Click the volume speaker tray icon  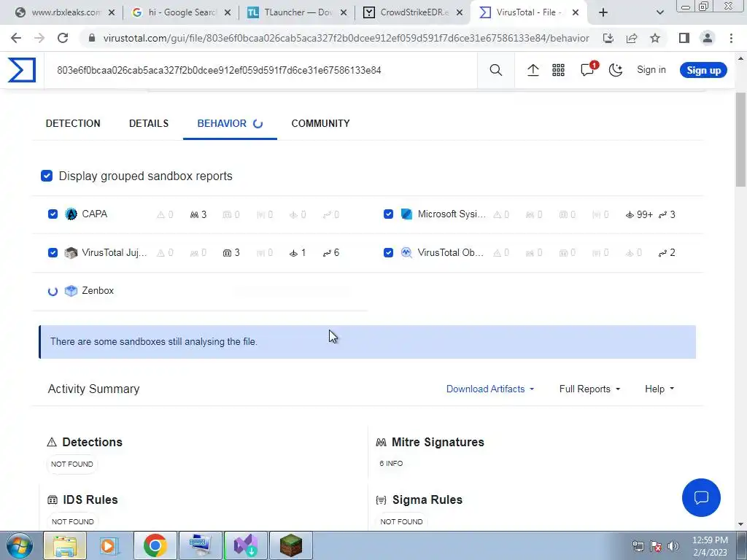(x=673, y=546)
